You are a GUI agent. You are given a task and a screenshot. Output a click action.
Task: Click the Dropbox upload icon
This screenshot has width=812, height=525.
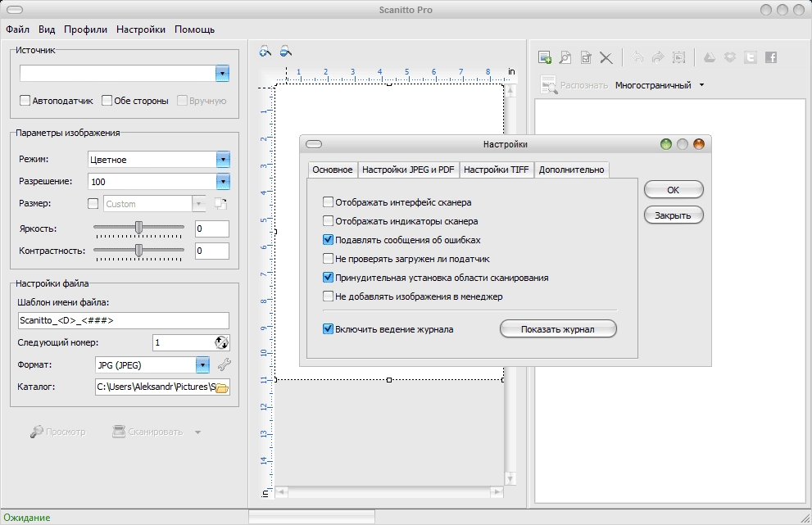(730, 57)
